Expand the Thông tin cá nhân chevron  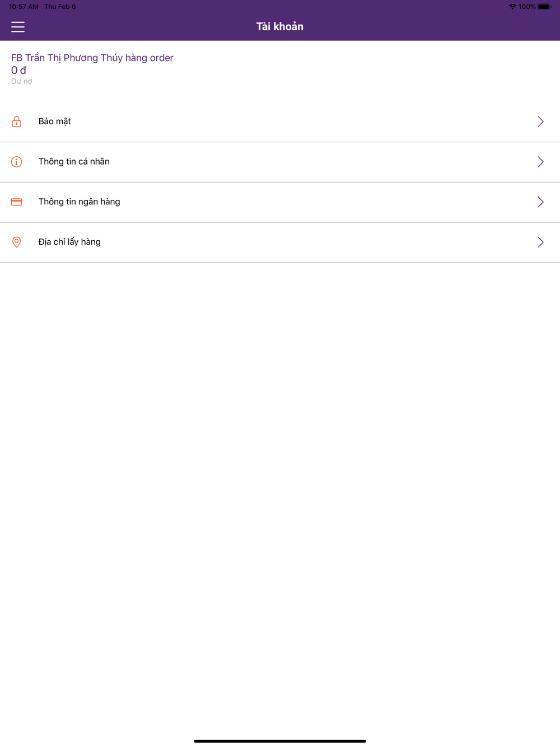click(x=540, y=162)
